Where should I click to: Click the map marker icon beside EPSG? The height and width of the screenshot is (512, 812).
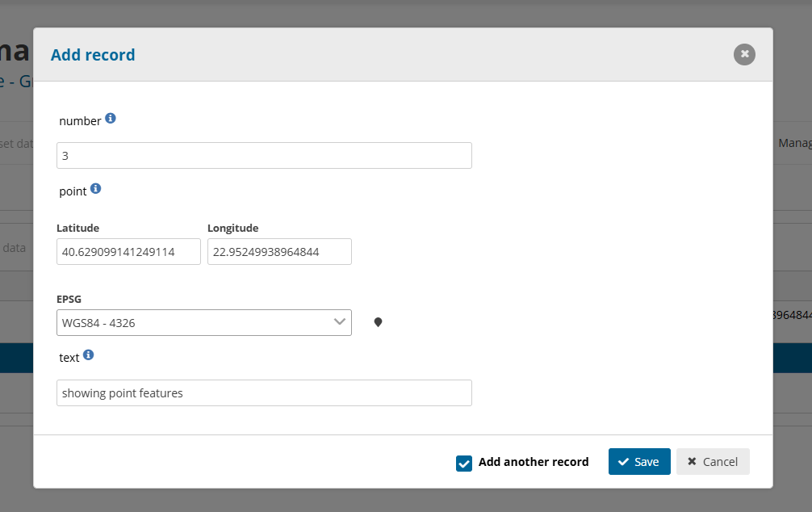tap(378, 322)
